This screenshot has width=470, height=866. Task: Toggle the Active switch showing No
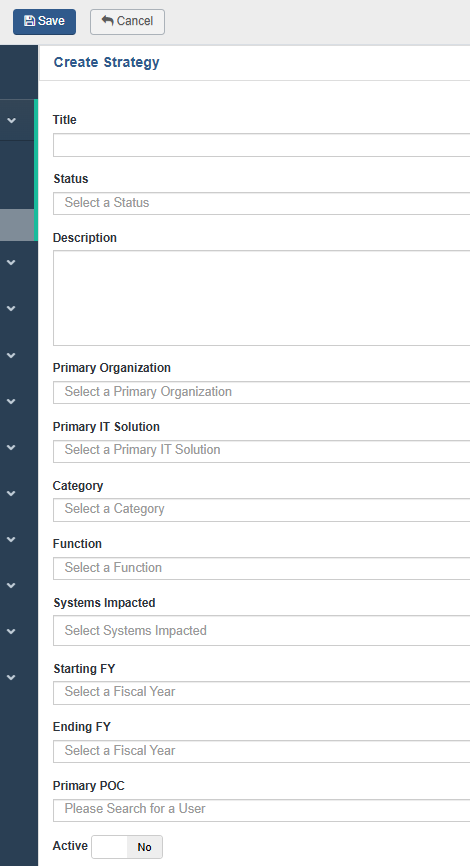pos(127,847)
